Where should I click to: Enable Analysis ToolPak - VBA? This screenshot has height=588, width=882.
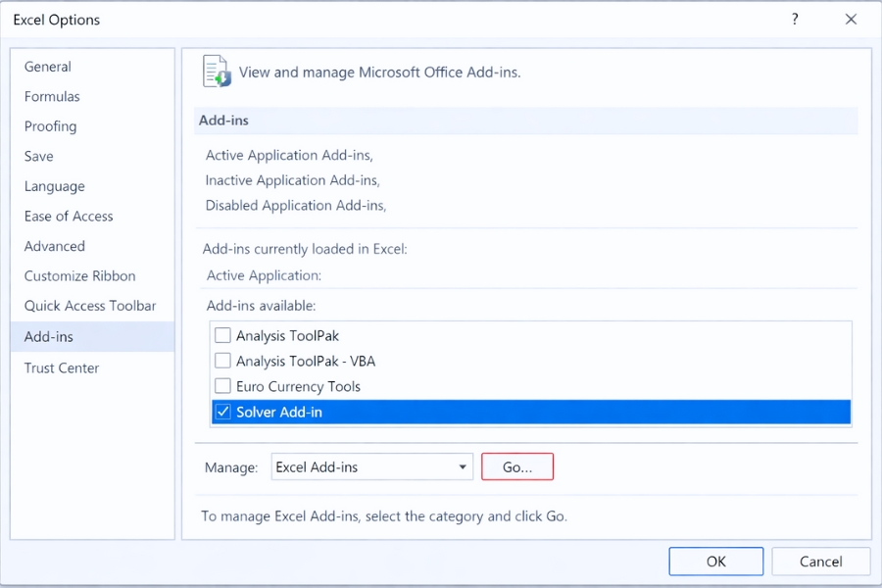coord(222,361)
